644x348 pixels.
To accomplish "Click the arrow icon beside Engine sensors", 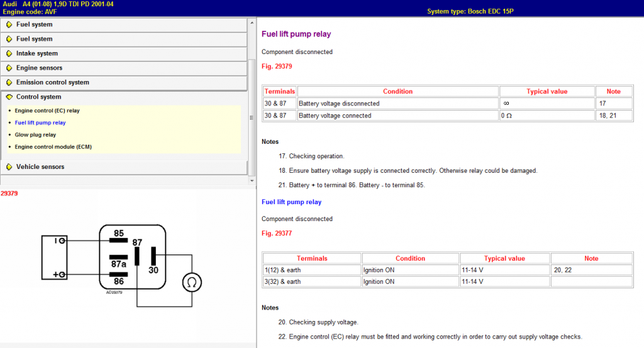I will click(x=9, y=68).
